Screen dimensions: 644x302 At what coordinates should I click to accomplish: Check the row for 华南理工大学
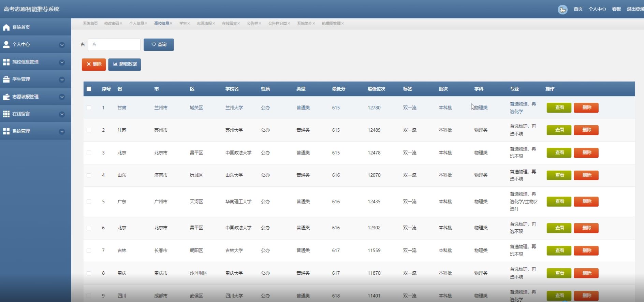[89, 202]
